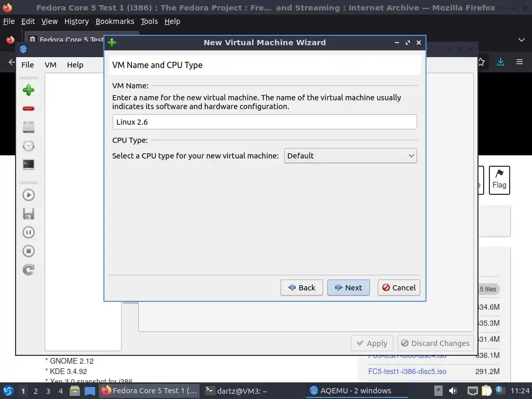Start the VM with the play icon
The width and height of the screenshot is (532, 399).
click(29, 195)
